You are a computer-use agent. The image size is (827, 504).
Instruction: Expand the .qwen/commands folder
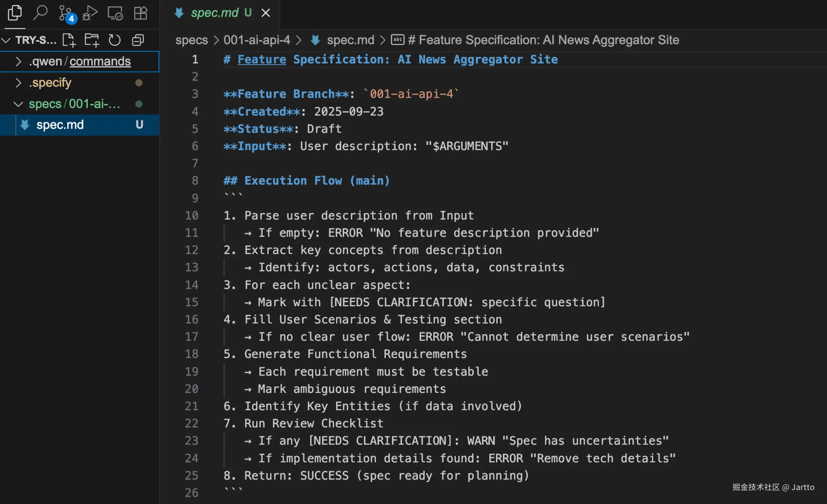(19, 61)
